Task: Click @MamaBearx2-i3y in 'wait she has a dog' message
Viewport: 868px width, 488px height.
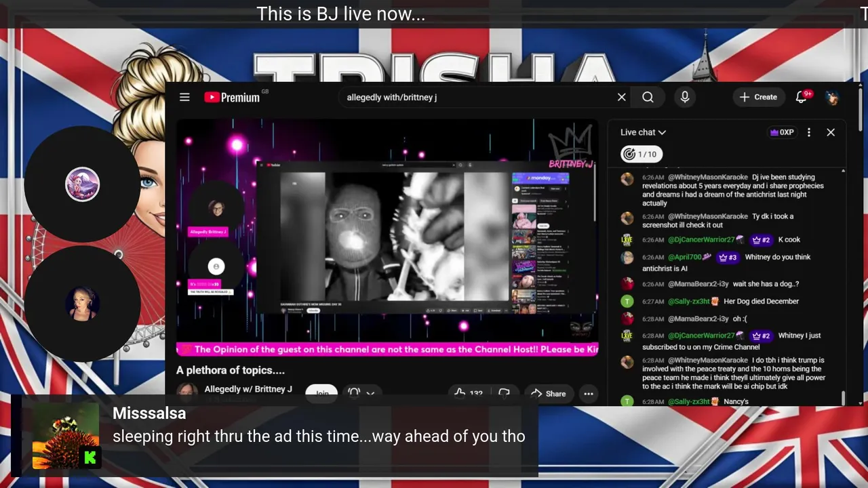Action: coord(698,284)
